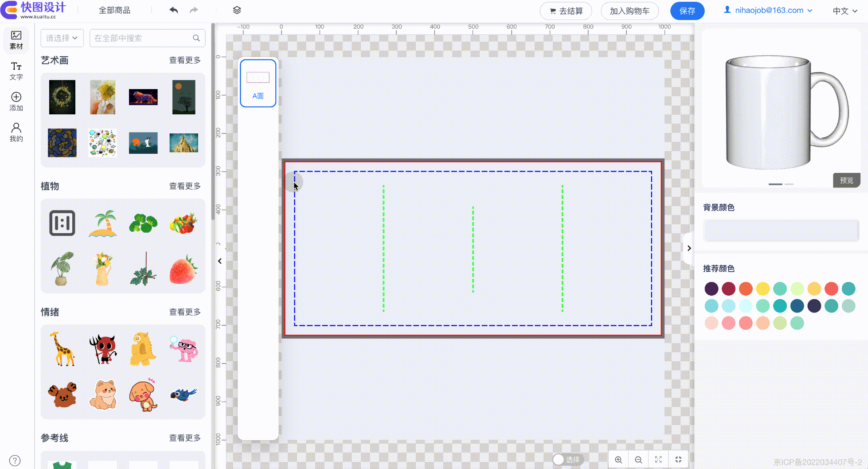View more 艺术画 items
This screenshot has height=469, width=868.
pos(185,60)
